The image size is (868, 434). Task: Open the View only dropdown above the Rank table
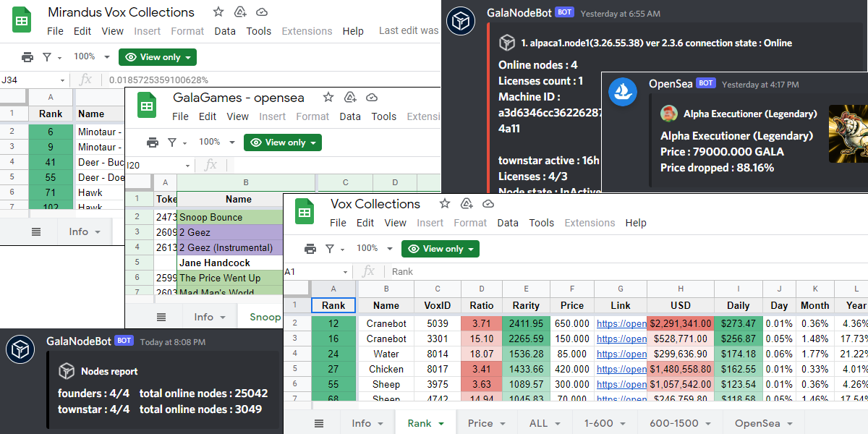click(441, 249)
